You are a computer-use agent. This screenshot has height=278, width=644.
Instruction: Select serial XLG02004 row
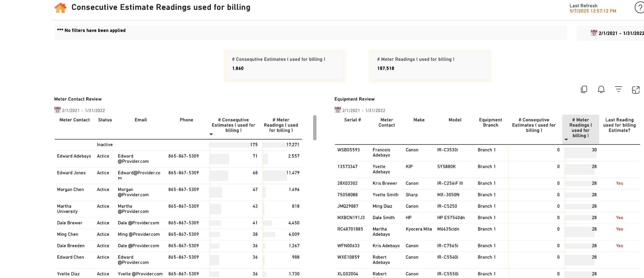487,274
